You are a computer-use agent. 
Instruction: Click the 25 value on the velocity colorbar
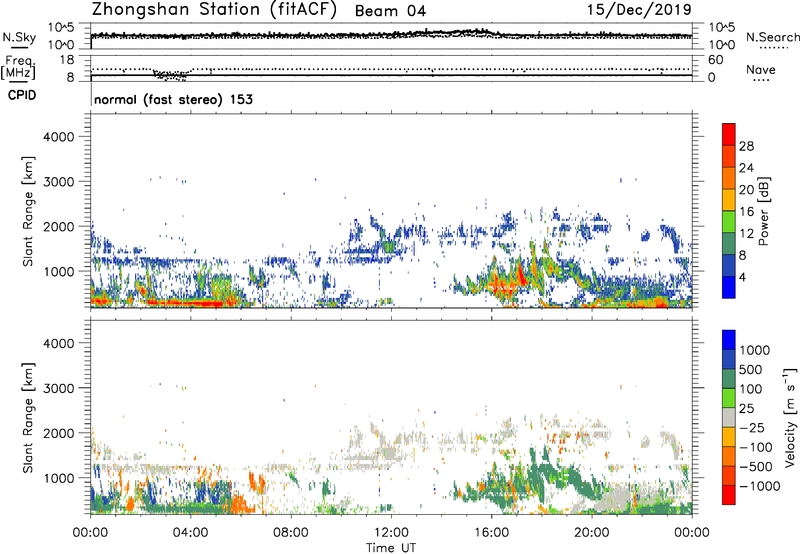point(747,409)
